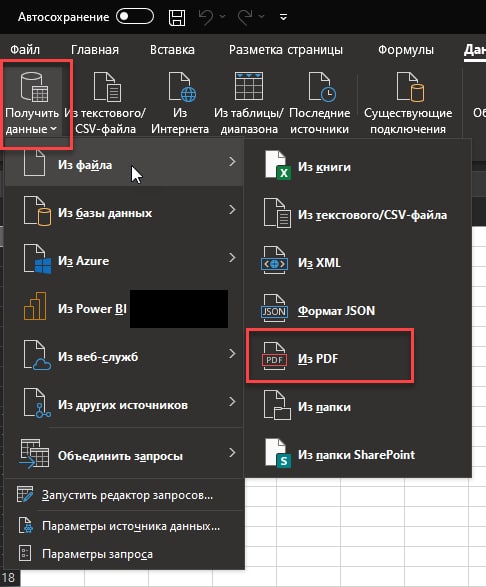Click Из текстового/CSV-файла ribbon icon

coord(107,87)
